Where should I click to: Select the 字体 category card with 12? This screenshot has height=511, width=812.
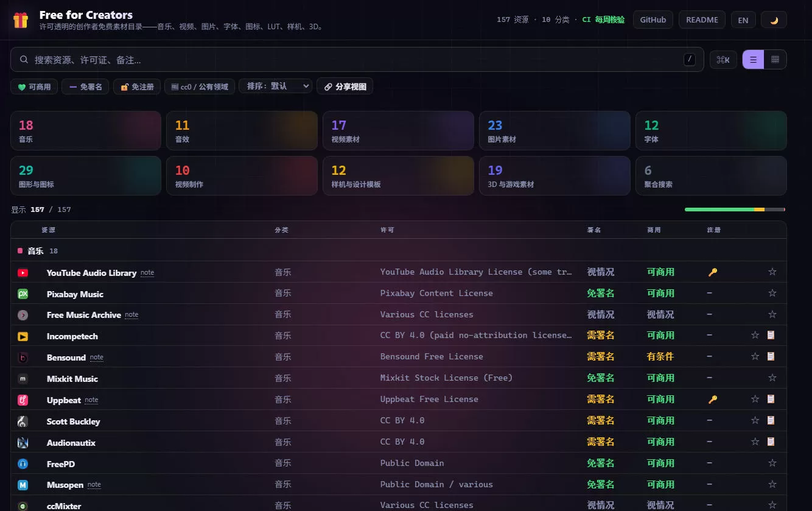click(x=711, y=130)
